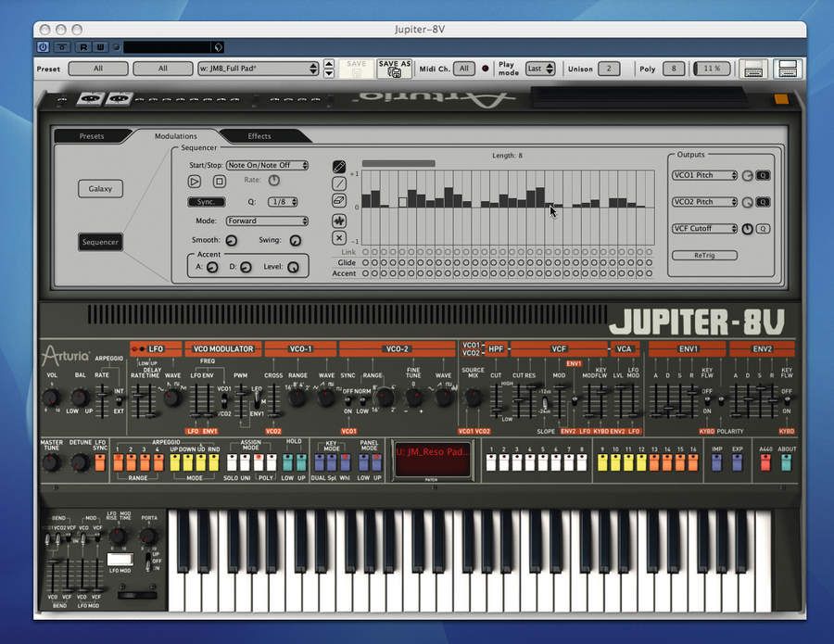The height and width of the screenshot is (644, 834).
Task: Click the MIDI learn red dot indicator
Action: point(485,69)
